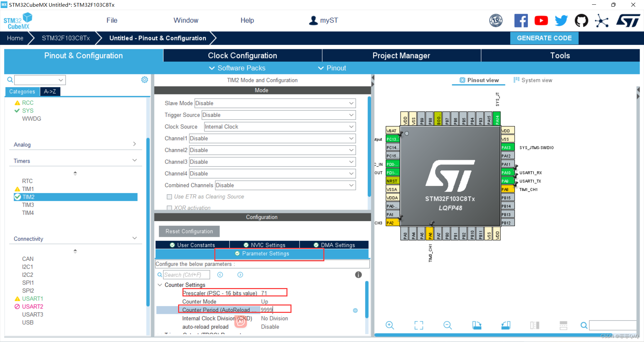Open the Channel3 dropdown
Image resolution: width=644 pixels, height=342 pixels.
tap(272, 162)
